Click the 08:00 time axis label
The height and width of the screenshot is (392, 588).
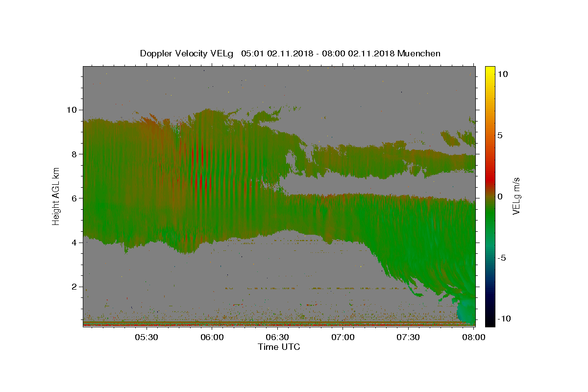pos(473,338)
